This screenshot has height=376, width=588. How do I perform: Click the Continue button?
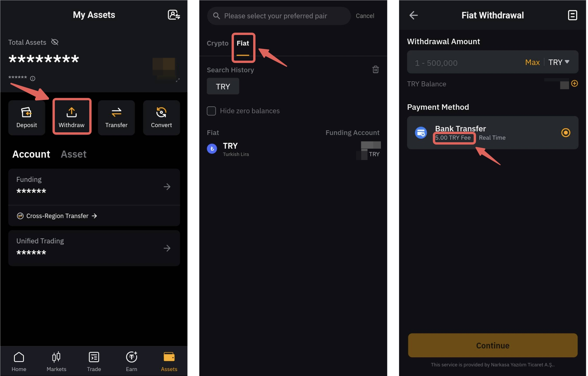click(493, 345)
